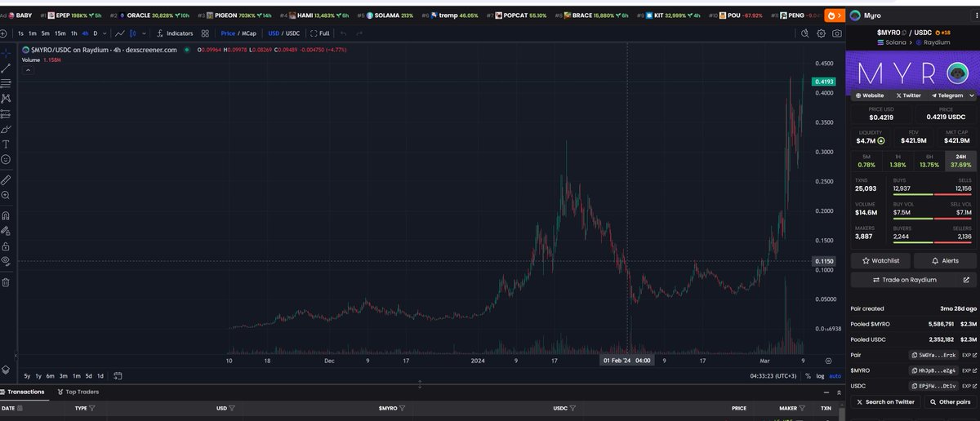The image size is (980, 421).
Task: Open the MYRO Website link
Action: pyautogui.click(x=870, y=95)
